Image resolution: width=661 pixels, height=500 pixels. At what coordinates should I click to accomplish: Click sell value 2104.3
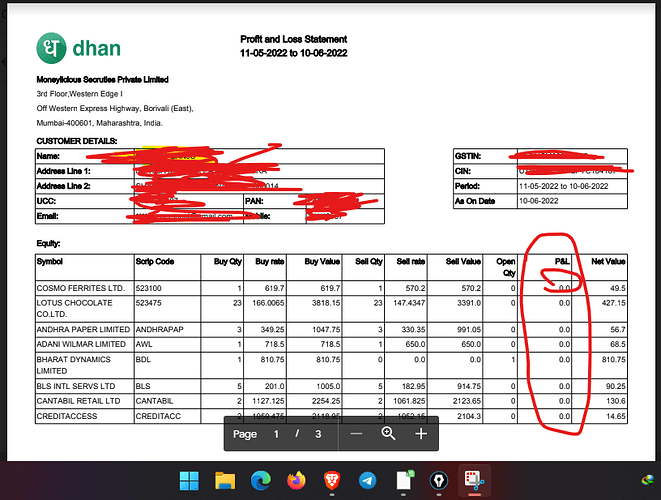coord(469,416)
